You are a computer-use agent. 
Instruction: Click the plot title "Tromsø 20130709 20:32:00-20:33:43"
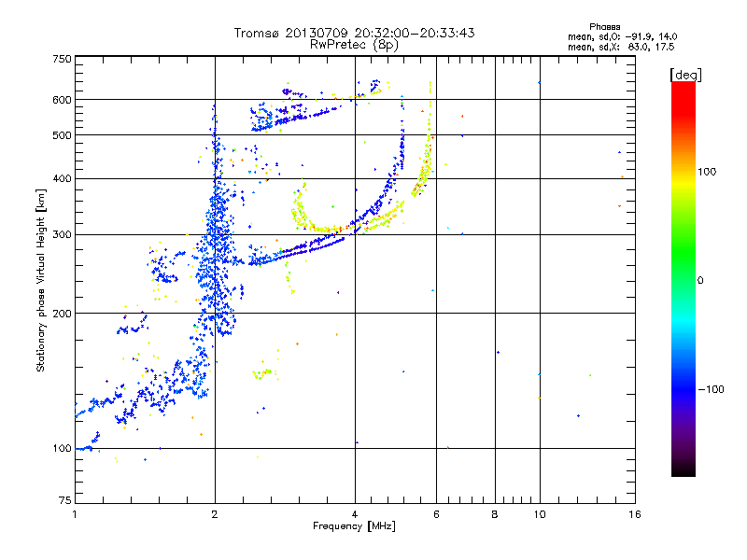354,33
